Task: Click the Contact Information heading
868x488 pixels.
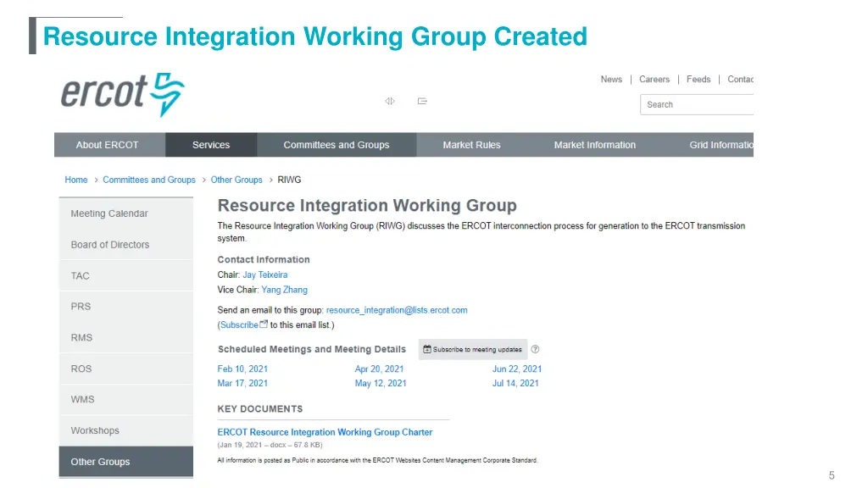Action: [264, 259]
